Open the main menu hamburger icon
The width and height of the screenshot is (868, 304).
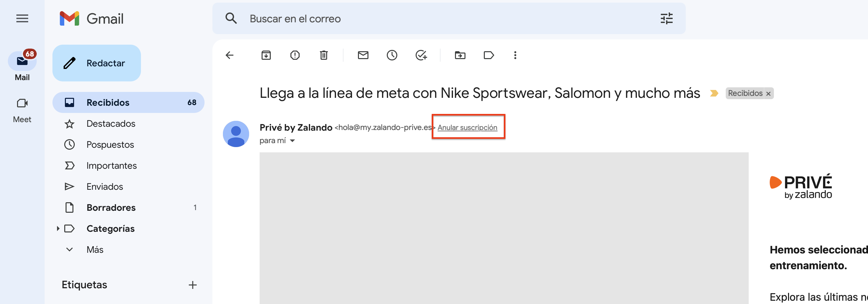pyautogui.click(x=22, y=19)
